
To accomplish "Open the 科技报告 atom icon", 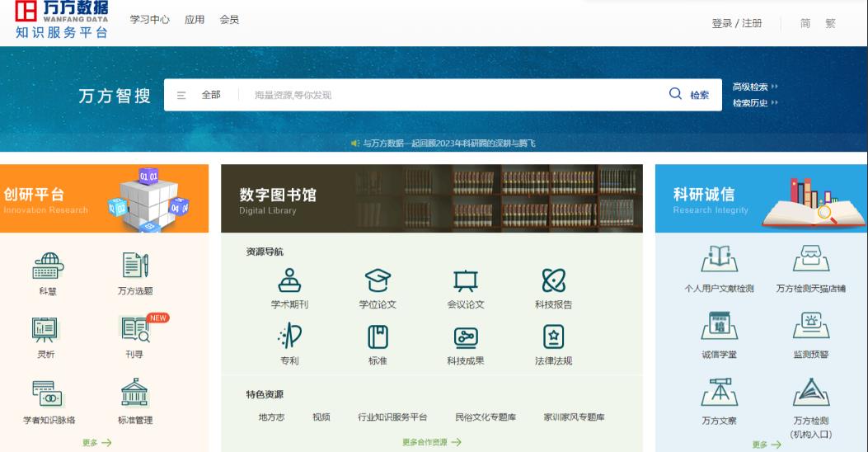I will click(x=554, y=280).
